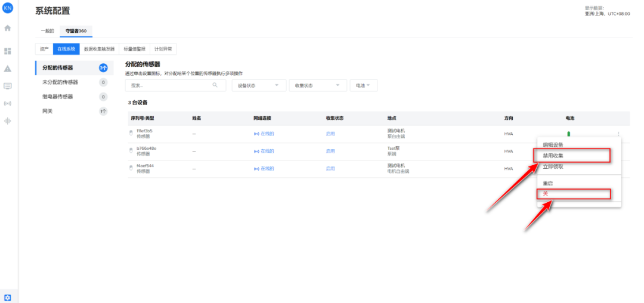
Task: Click 启用 link in row 111ef3b5
Action: 330,134
